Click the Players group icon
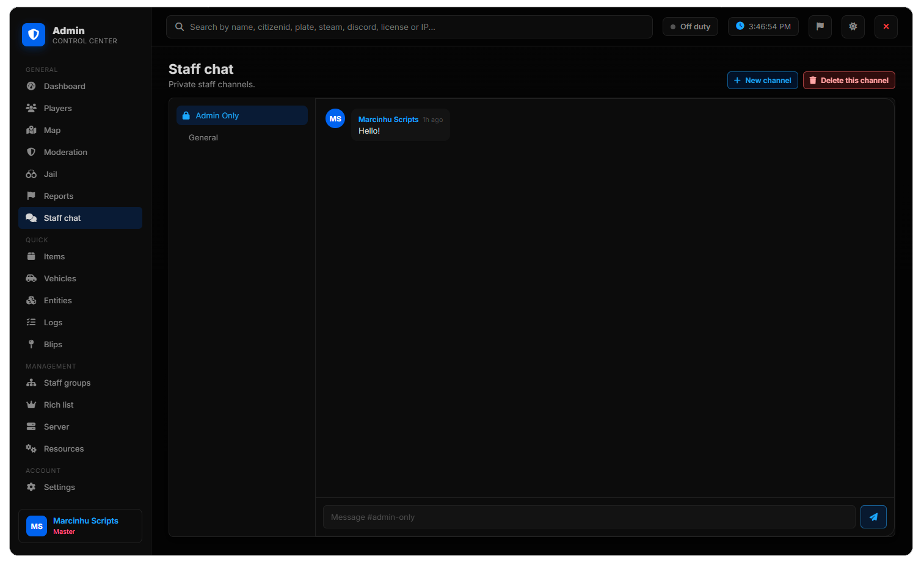Image resolution: width=924 pixels, height=562 pixels. point(31,108)
